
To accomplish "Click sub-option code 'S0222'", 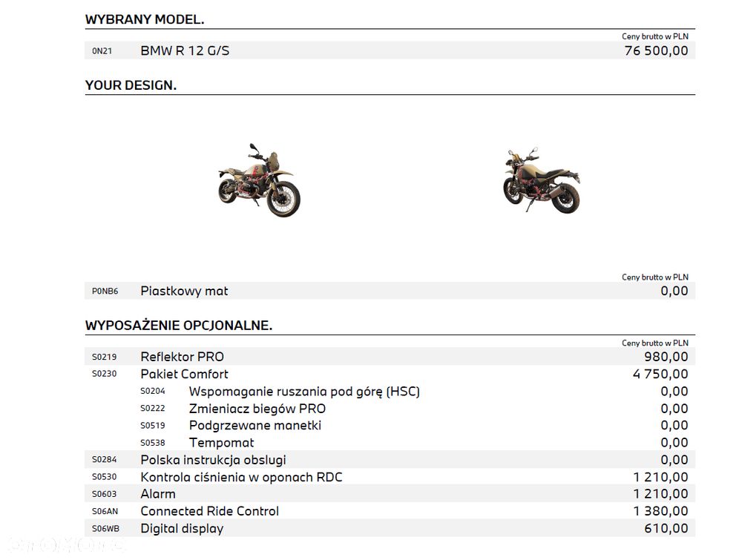I will [x=152, y=408].
